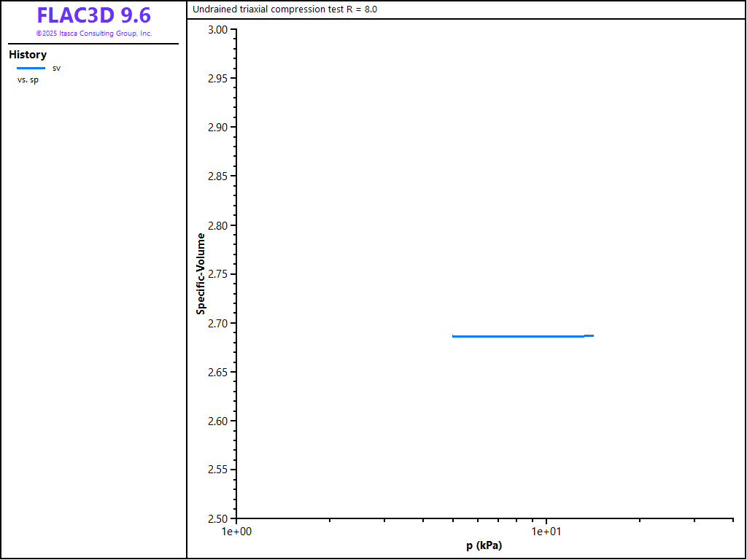Select the 'p (kPa)' x-axis label
This screenshot has width=747, height=560.
pyautogui.click(x=484, y=545)
